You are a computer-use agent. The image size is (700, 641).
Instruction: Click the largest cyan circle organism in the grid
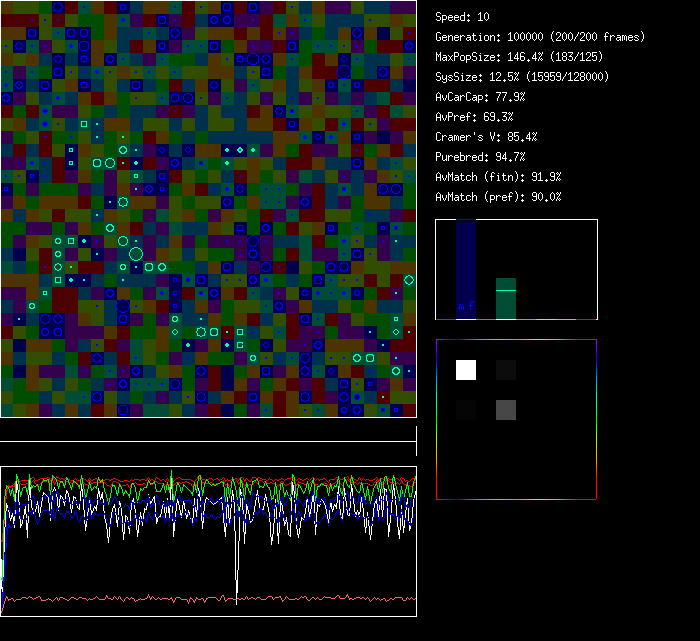(136, 254)
